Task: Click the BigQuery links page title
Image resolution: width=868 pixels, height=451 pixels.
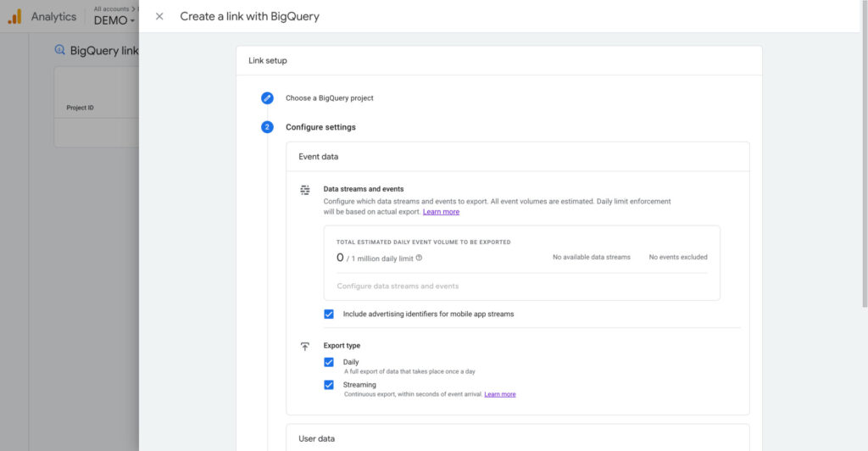Action: [x=104, y=50]
